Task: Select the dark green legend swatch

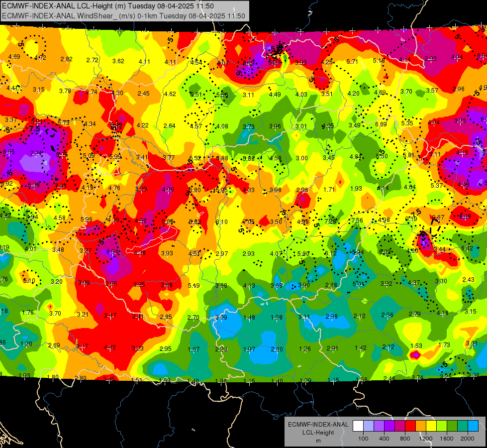Action: (x=452, y=426)
